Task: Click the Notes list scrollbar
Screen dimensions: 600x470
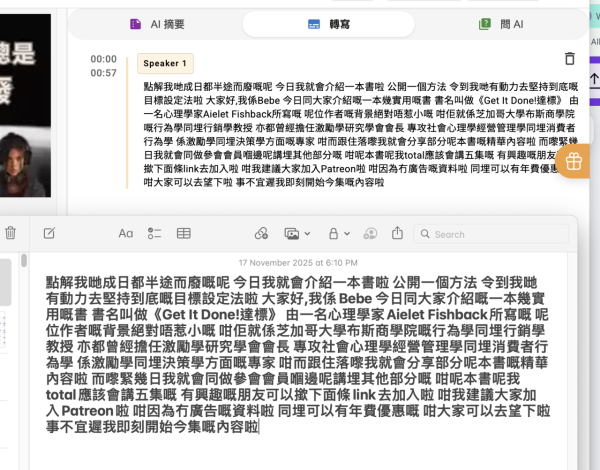Action: point(24,260)
